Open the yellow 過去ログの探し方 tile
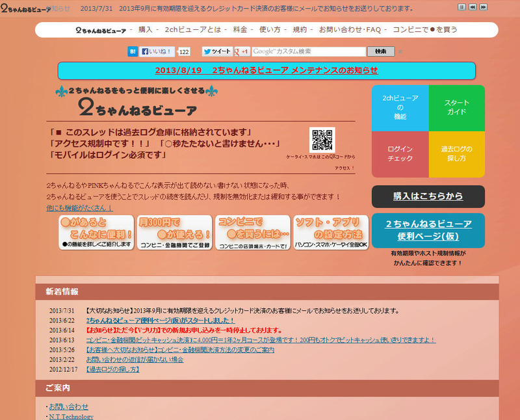This screenshot has width=520, height=420. point(456,154)
